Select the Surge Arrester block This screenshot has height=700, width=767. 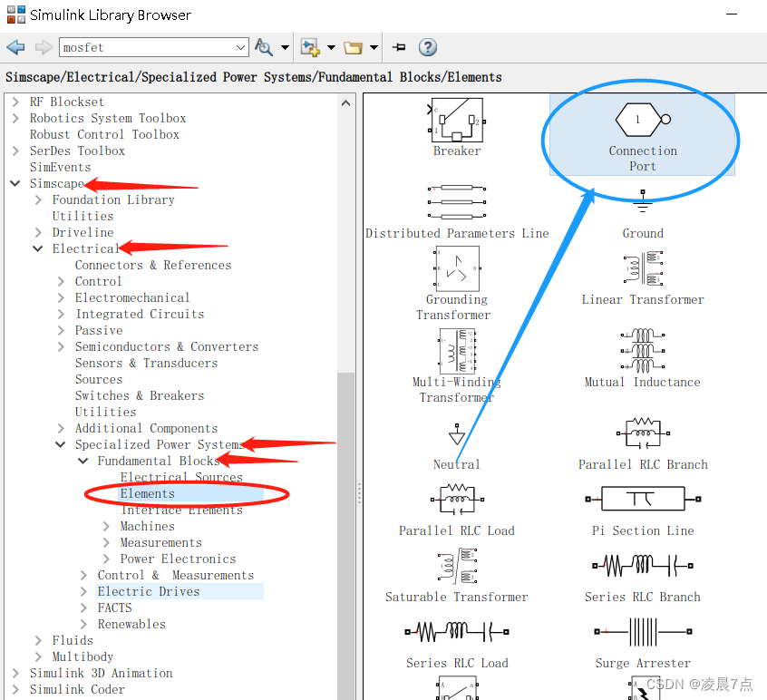click(643, 631)
